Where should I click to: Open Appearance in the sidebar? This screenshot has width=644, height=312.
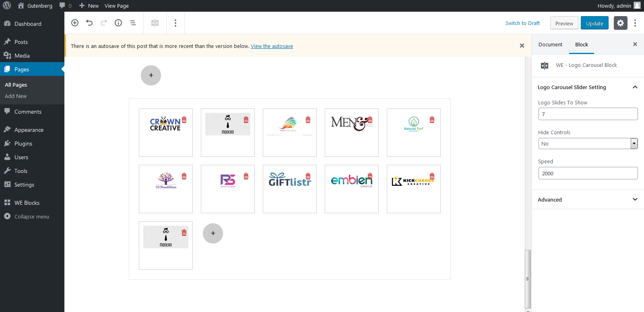click(x=32, y=130)
